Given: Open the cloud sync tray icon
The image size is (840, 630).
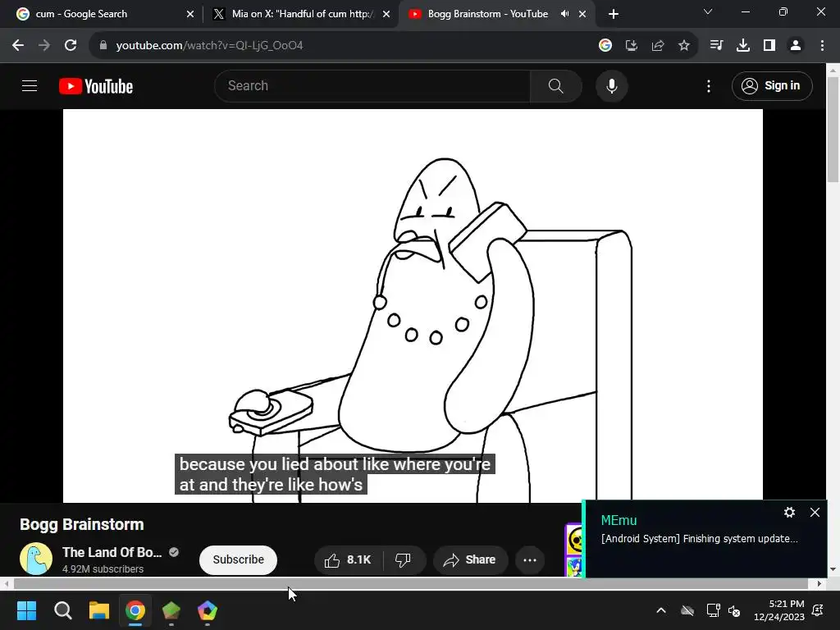Looking at the screenshot, I should [687, 610].
